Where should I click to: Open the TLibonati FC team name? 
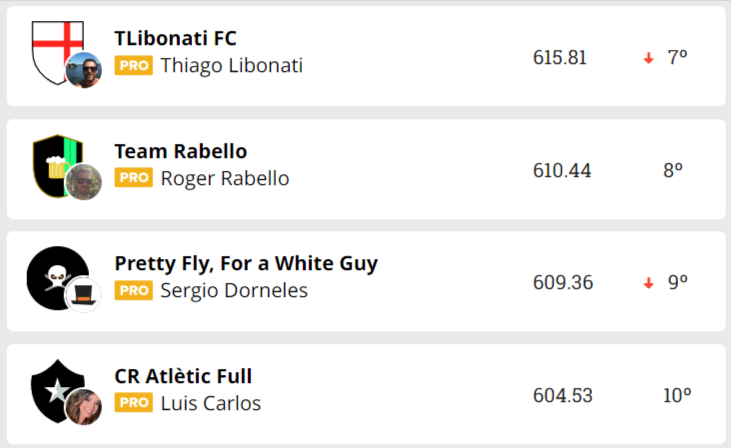175,38
